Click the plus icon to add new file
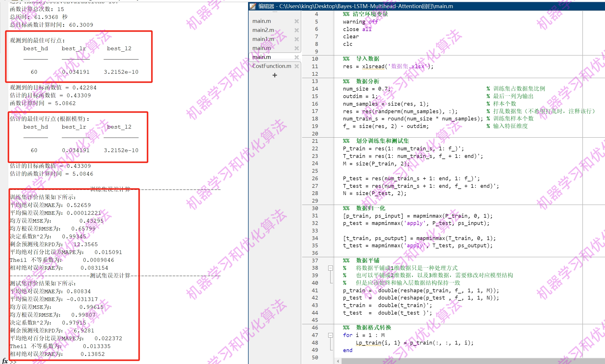 click(x=275, y=75)
